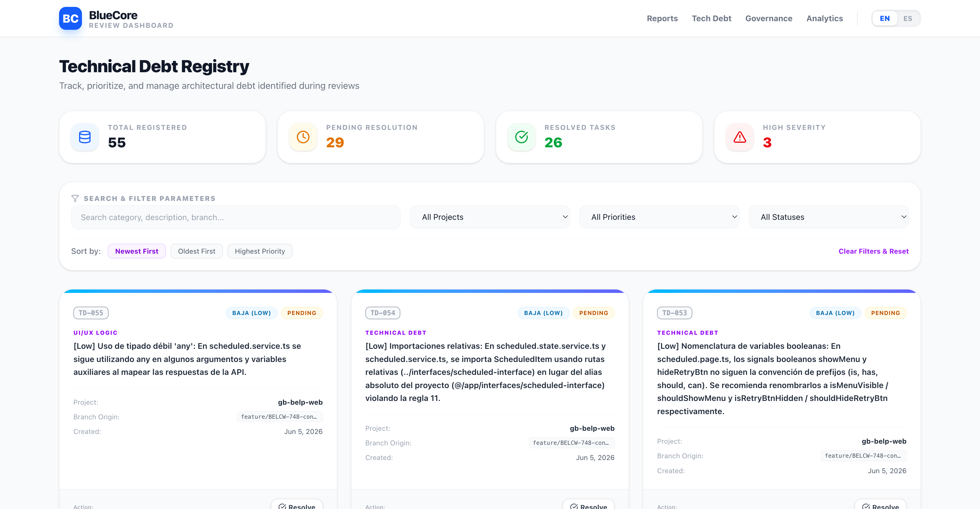Screen dimensions: 980x509
Task: Click the BAJA (LOW) badge on TD-055
Action: coord(252,313)
